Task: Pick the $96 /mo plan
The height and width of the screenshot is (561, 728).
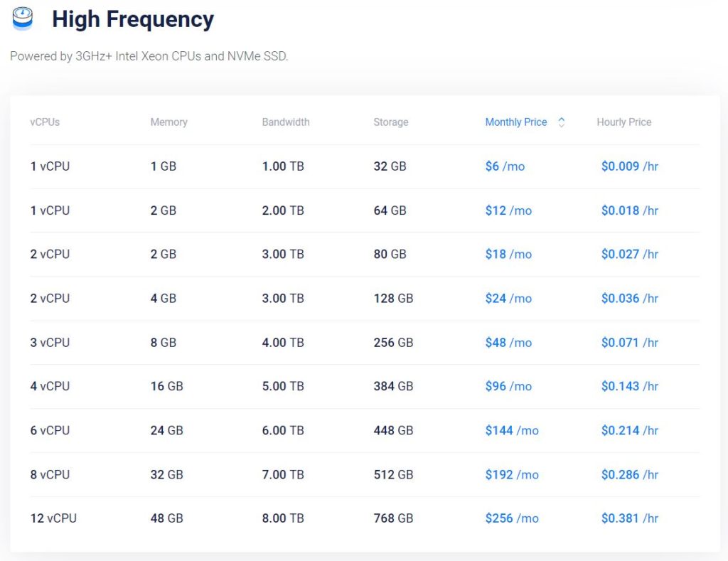Action: pos(508,386)
